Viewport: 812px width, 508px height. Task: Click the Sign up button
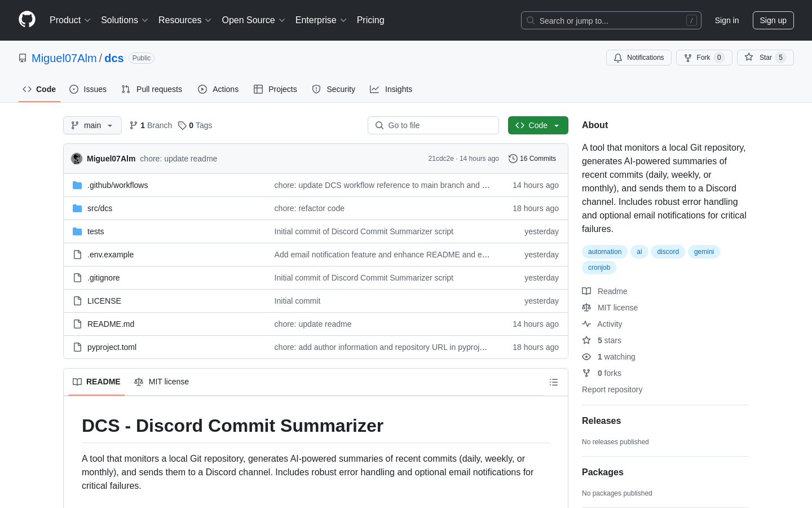click(x=773, y=20)
